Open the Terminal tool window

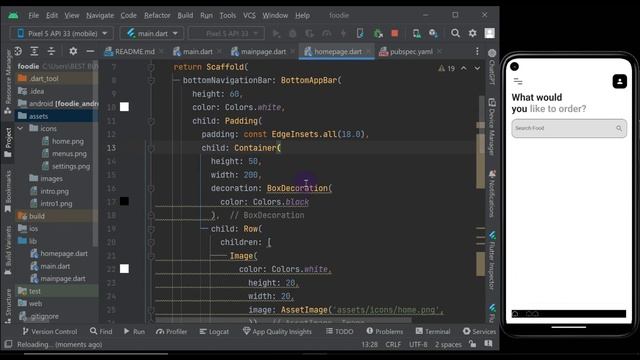tap(433, 331)
